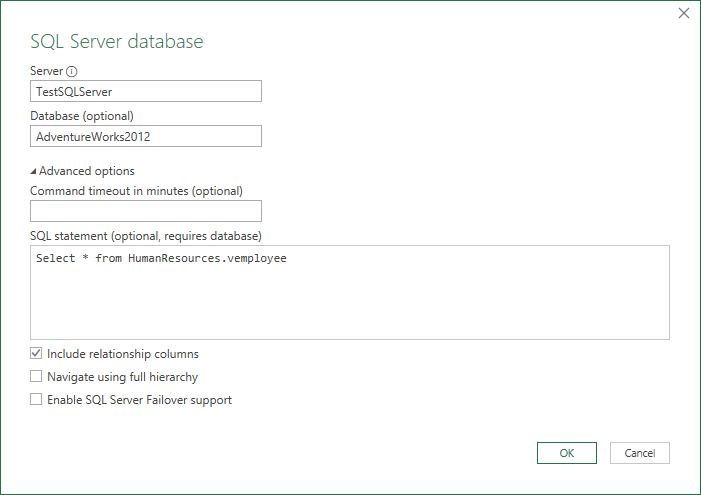
Task: Click the HumanResources.vemployee text in the query
Action: point(207,258)
